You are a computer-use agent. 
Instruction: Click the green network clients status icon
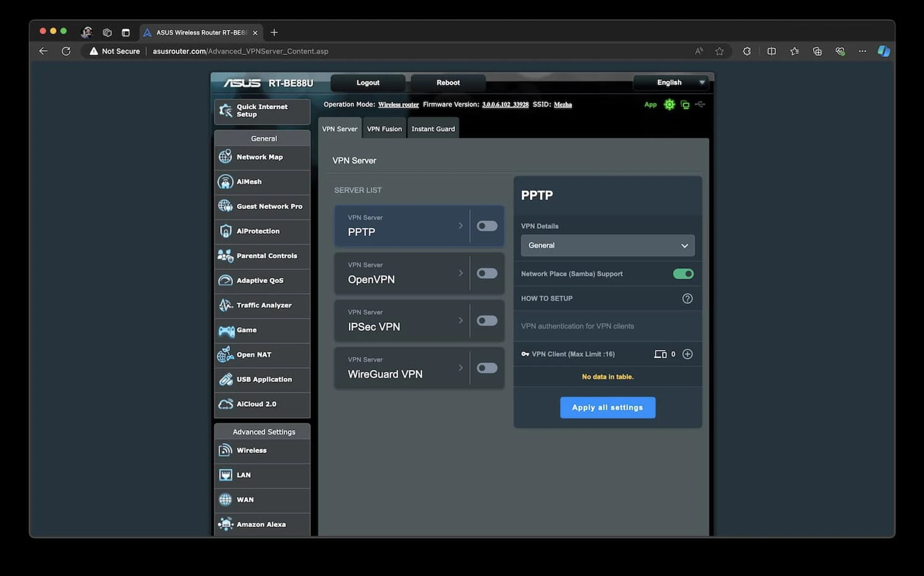pos(685,104)
